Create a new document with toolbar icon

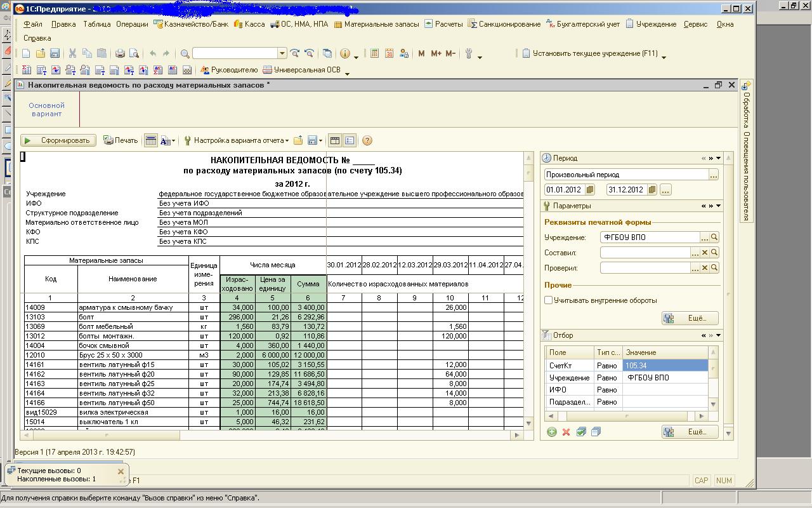26,54
